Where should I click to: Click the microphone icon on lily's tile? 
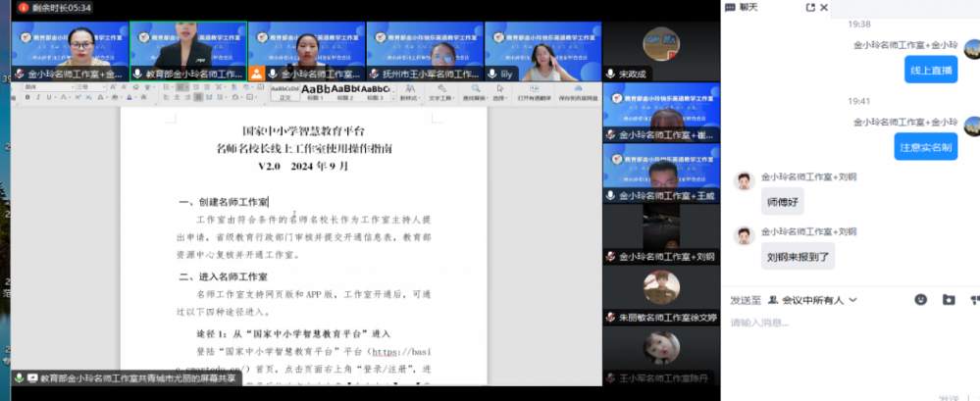[491, 74]
